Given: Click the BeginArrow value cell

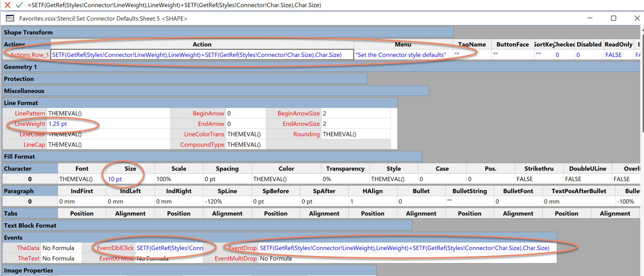Looking at the screenshot, I should (246, 114).
